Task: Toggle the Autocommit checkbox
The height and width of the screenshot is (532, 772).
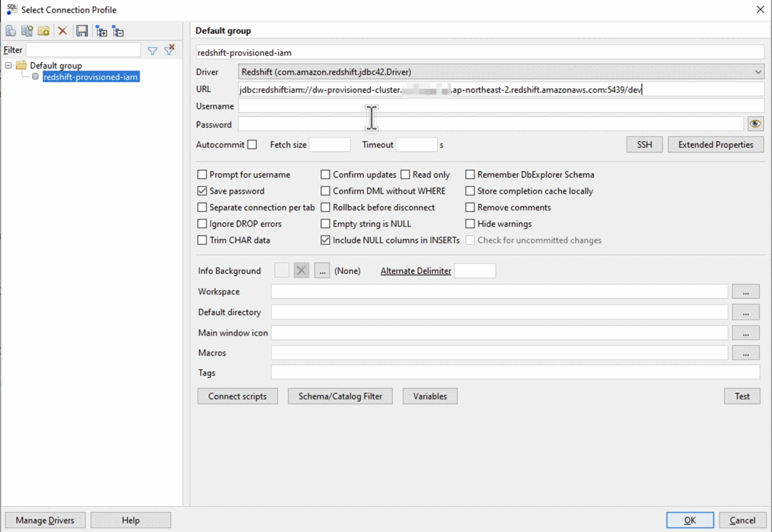Action: [252, 145]
